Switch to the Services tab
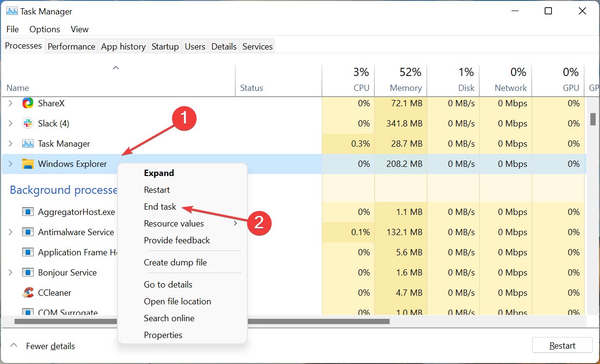 point(257,46)
